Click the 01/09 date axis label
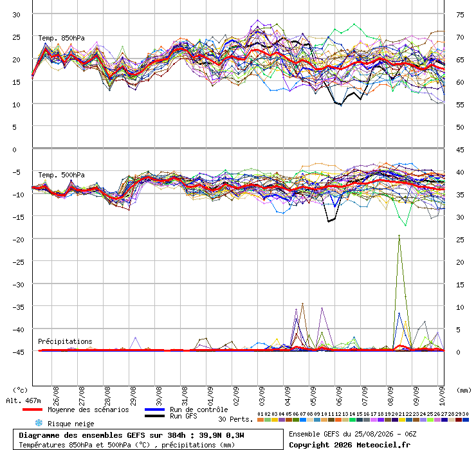476x450 pixels. tap(211, 396)
